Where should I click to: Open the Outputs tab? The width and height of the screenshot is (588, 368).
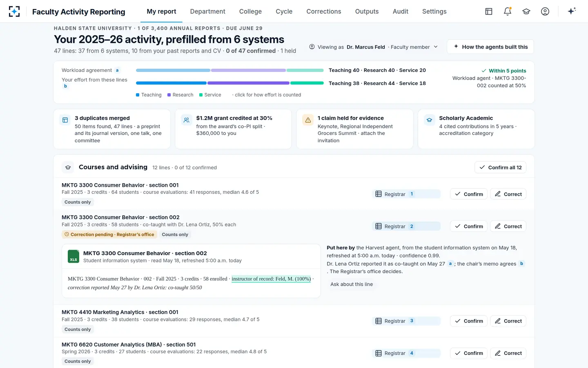pyautogui.click(x=367, y=11)
